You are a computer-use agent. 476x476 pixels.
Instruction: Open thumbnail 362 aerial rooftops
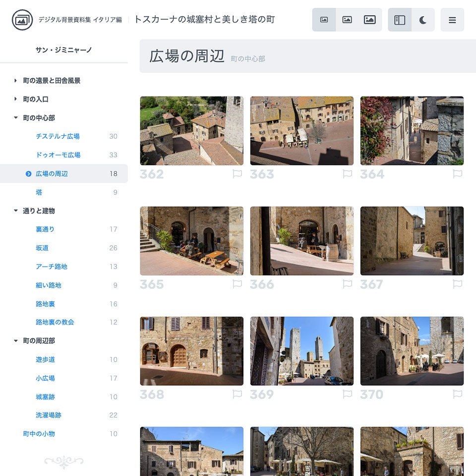(x=191, y=131)
